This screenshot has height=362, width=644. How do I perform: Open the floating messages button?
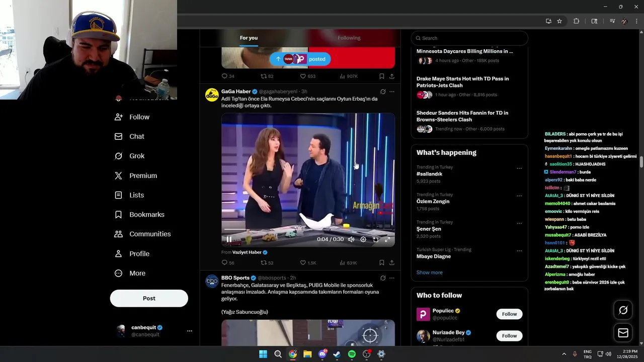tap(623, 333)
